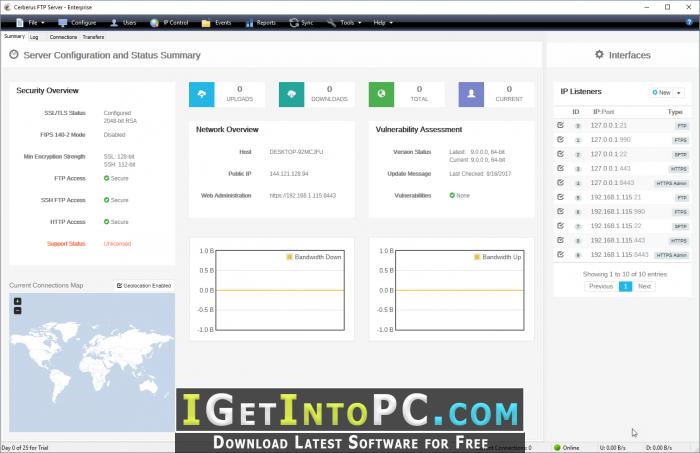
Task: Click the Bandwidth Down legend color swatch
Action: point(289,257)
